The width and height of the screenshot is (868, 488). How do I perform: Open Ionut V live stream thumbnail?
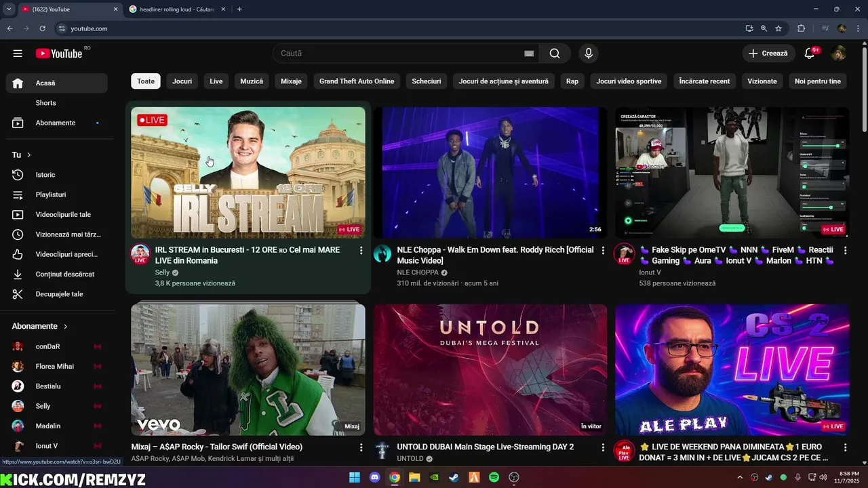click(x=732, y=172)
